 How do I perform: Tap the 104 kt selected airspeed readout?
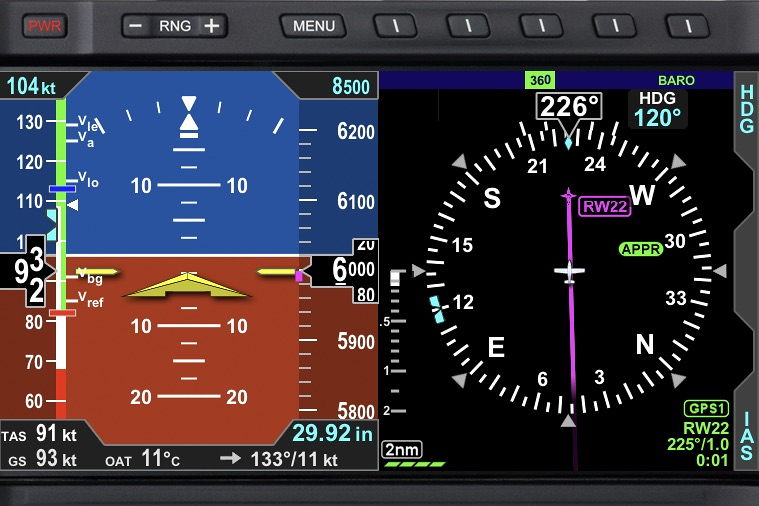31,87
